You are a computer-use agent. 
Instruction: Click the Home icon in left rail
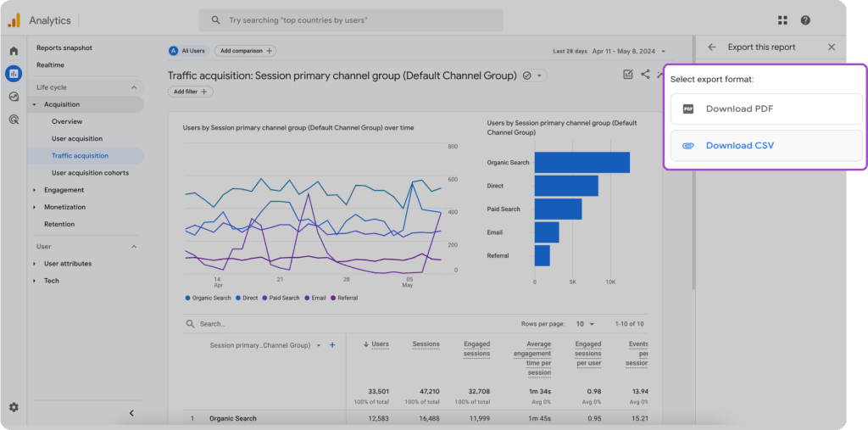tap(14, 51)
